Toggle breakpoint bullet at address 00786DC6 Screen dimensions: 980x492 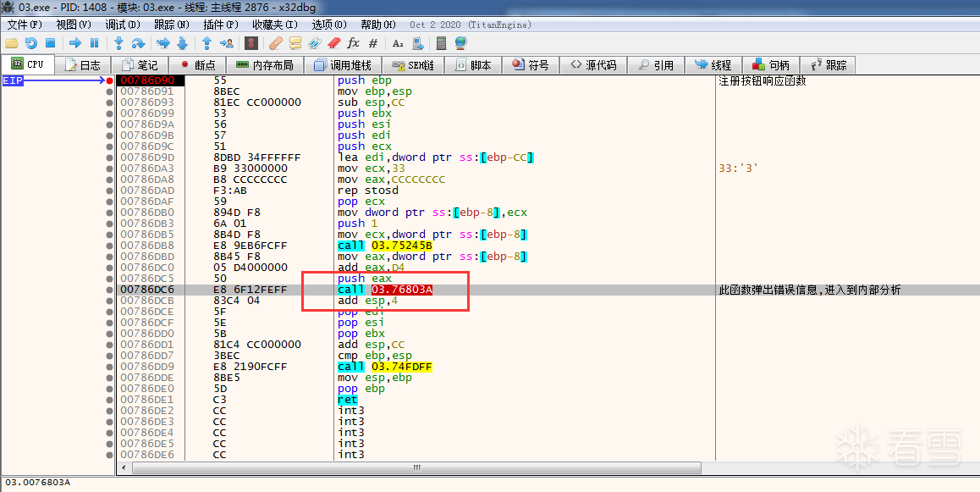[109, 290]
